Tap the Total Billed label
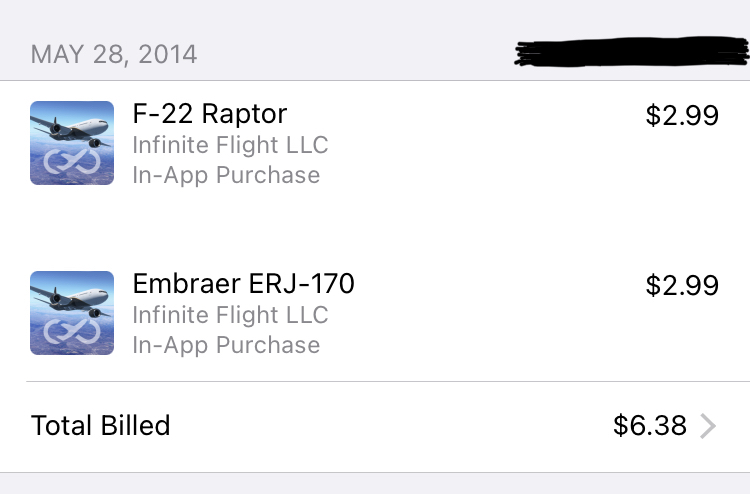This screenshot has height=494, width=750. point(101,426)
